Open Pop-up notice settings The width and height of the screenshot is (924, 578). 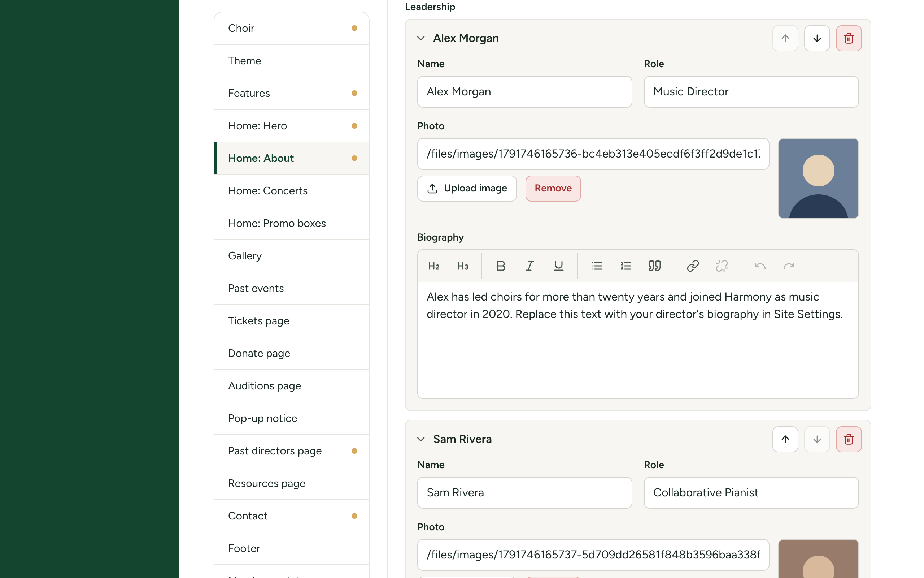[292, 418]
